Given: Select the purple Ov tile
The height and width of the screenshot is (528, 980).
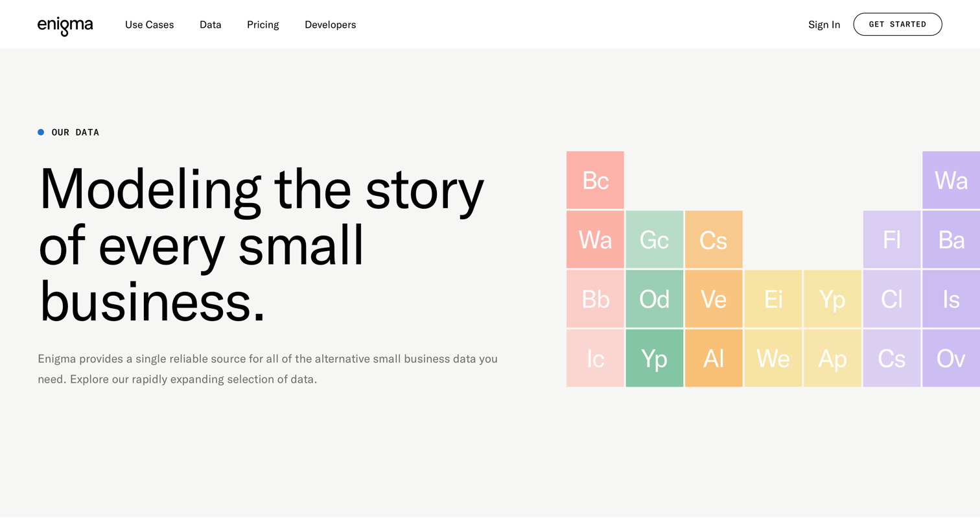Looking at the screenshot, I should tap(951, 358).
